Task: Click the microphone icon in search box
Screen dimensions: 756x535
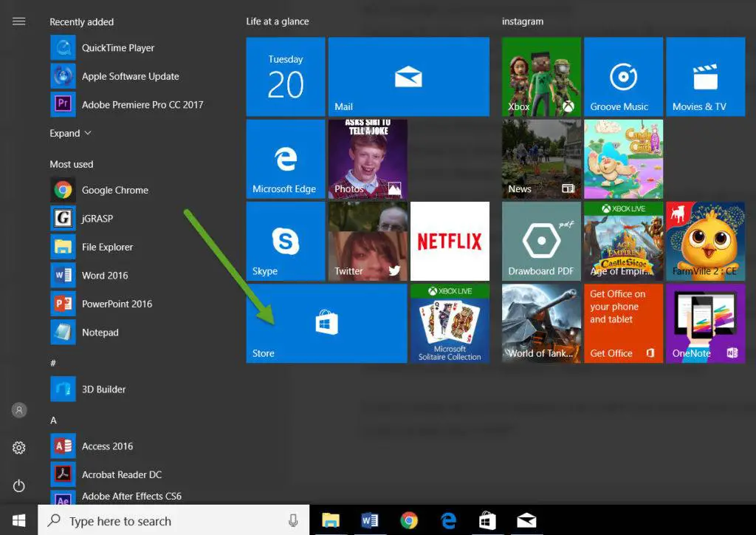Action: [292, 520]
